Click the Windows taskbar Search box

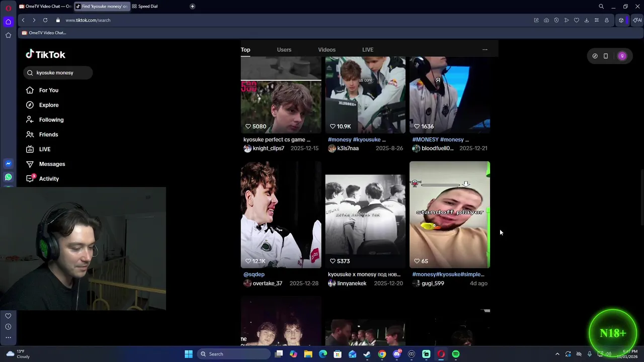pos(233,354)
